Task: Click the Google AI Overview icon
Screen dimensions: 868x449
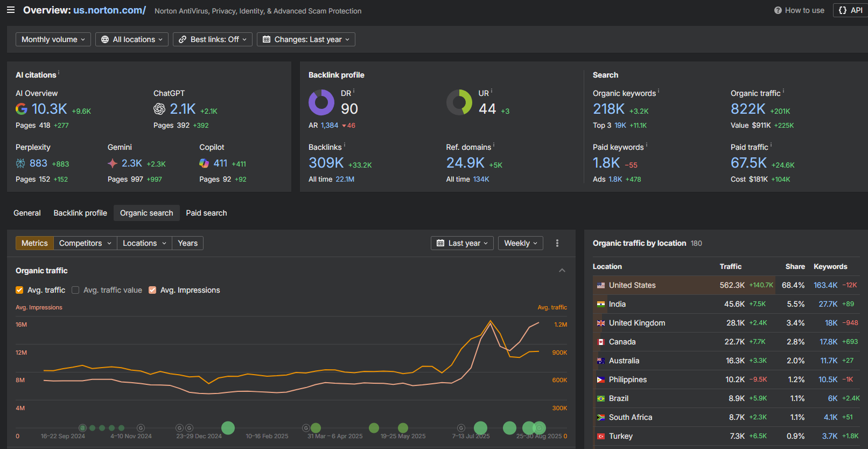Action: pos(22,109)
